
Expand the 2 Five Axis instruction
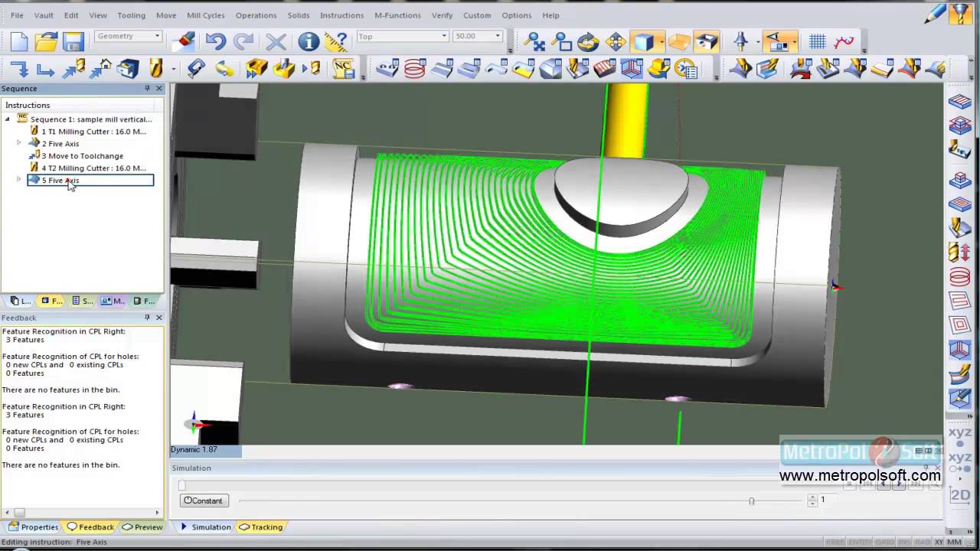[x=19, y=143]
